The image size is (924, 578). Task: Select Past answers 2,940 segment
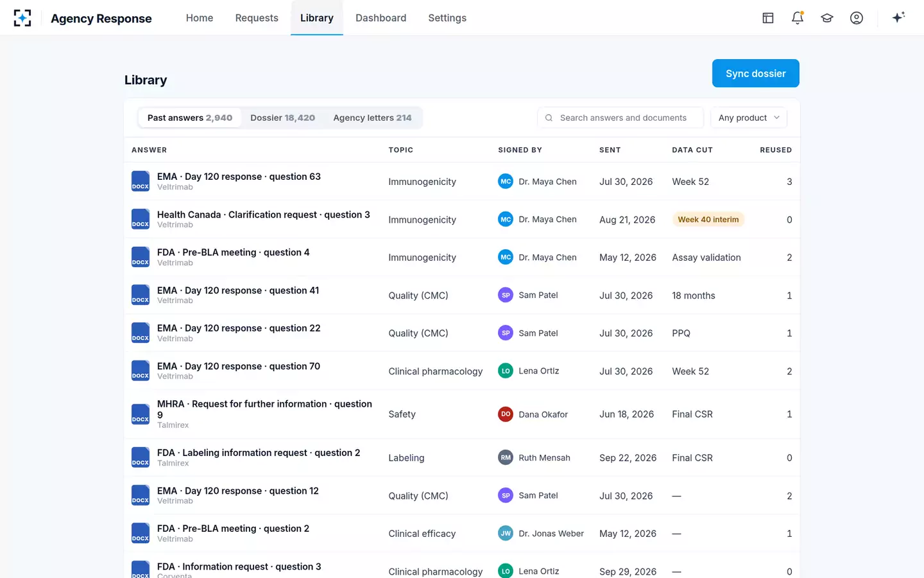tap(190, 118)
